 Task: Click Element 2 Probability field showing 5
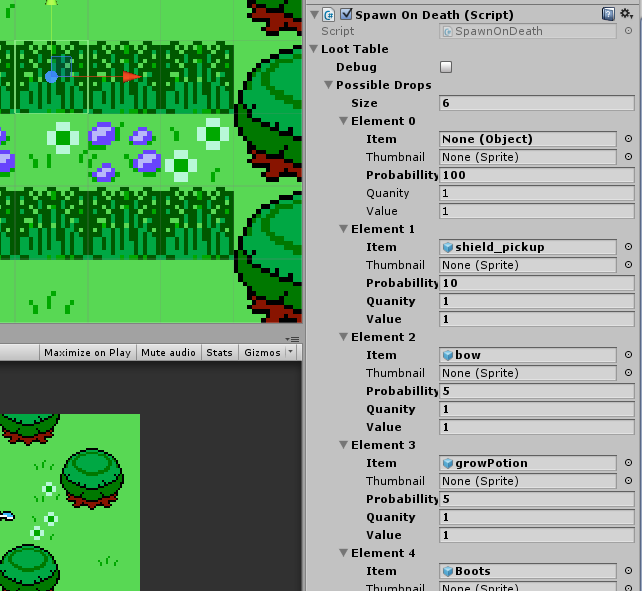(537, 391)
